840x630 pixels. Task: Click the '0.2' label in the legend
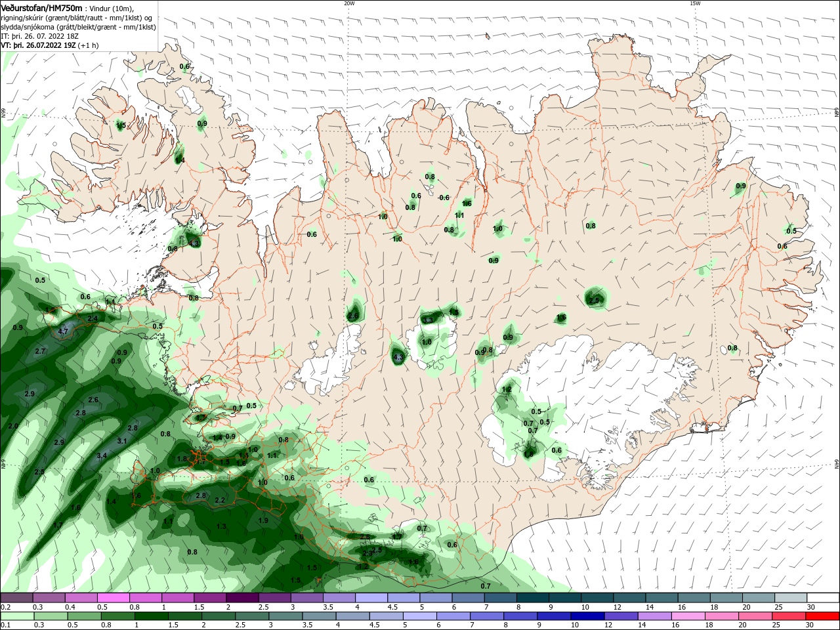[5, 607]
